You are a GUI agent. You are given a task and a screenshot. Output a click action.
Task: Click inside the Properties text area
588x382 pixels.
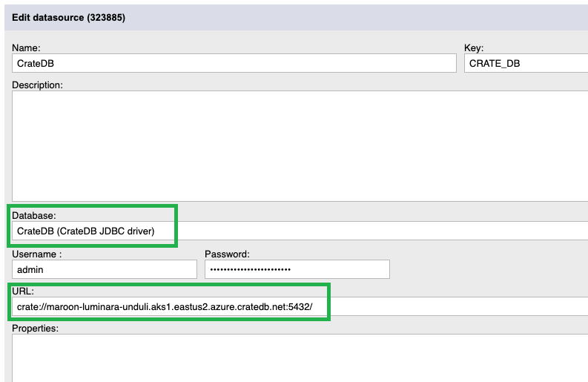pos(300,358)
